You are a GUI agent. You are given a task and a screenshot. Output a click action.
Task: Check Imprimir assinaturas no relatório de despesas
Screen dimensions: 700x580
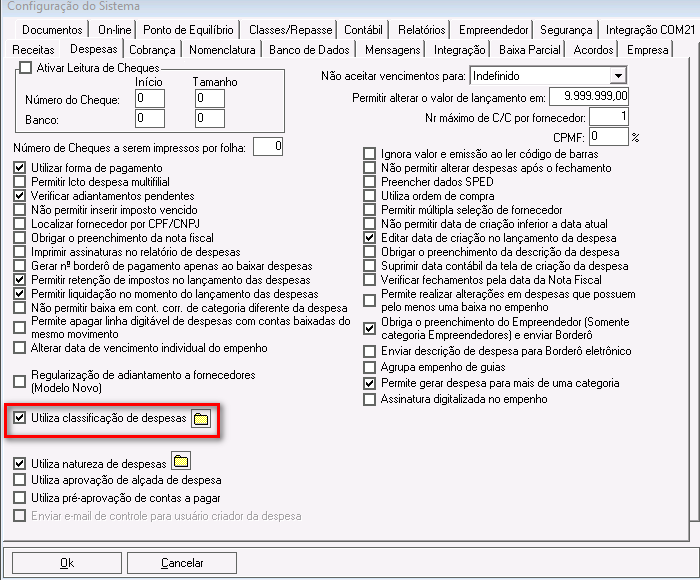[20, 252]
